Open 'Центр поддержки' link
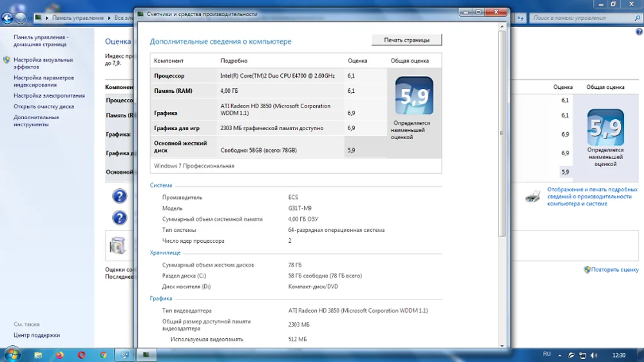This screenshot has height=362, width=644. point(37,335)
